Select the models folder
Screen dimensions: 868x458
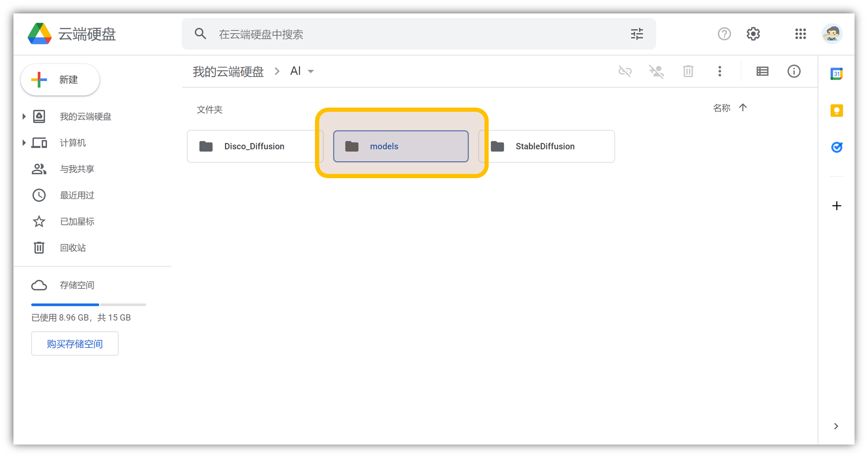(401, 146)
